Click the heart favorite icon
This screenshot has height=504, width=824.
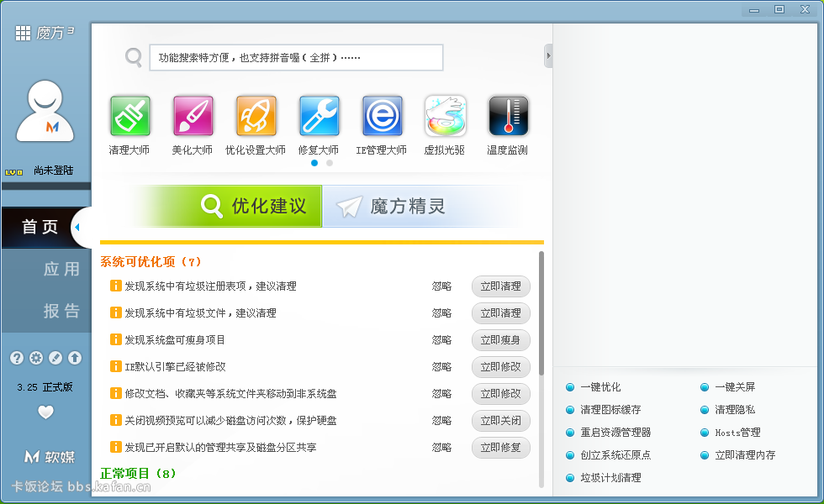click(x=45, y=412)
